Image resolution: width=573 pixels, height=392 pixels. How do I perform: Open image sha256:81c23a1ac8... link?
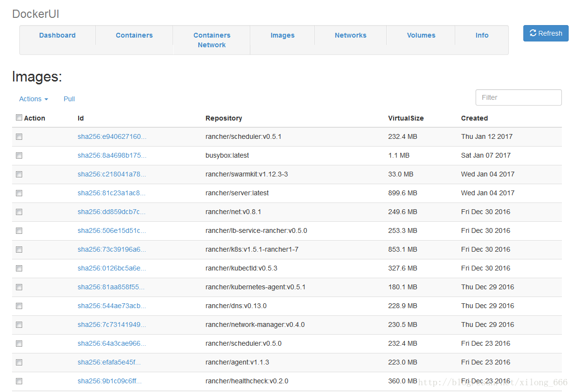point(111,193)
